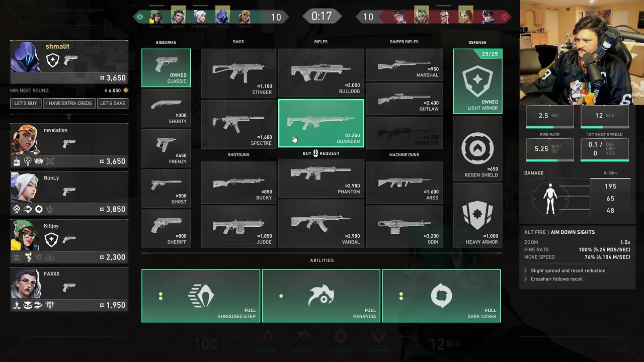Image resolution: width=644 pixels, height=362 pixels.
Task: Buy the Marshal sniper rifle
Action: click(405, 65)
